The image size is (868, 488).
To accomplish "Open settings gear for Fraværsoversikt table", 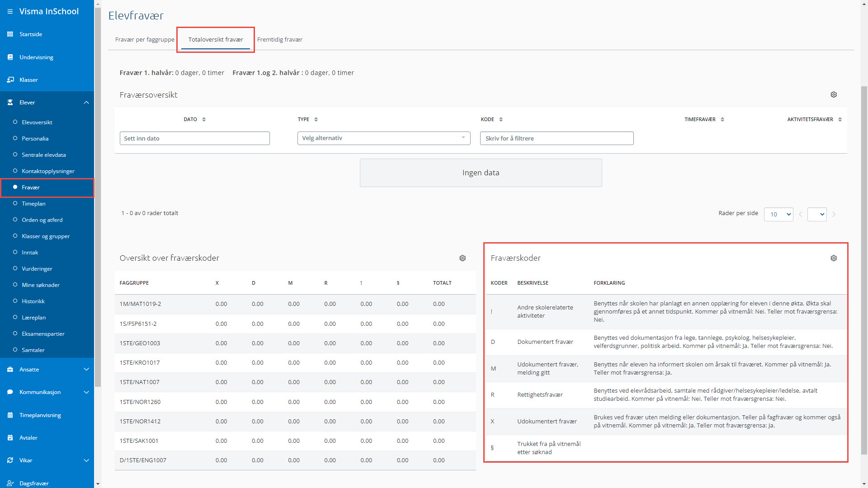I will tap(834, 94).
